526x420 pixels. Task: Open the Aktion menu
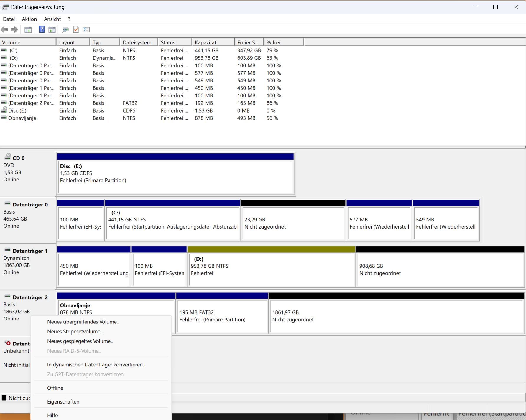point(29,19)
